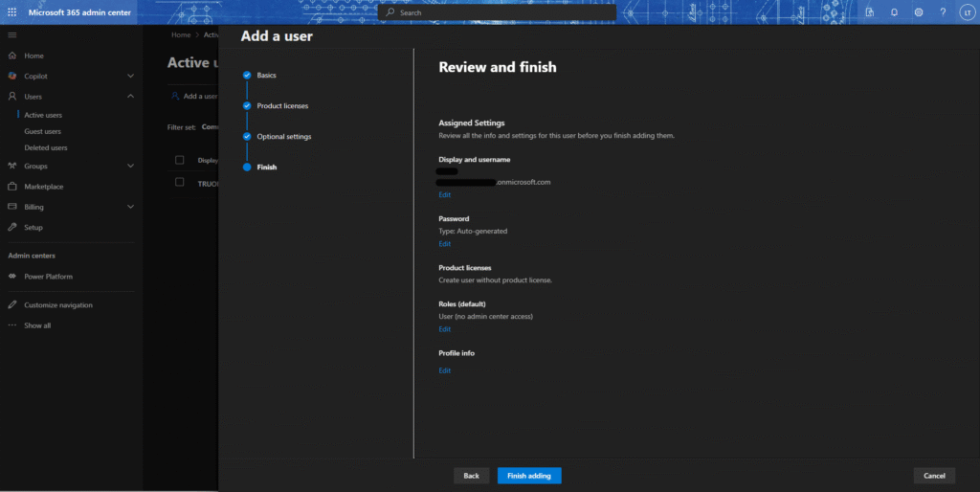Viewport: 980px width, 492px height.
Task: Click the Finish adding button
Action: coord(529,476)
